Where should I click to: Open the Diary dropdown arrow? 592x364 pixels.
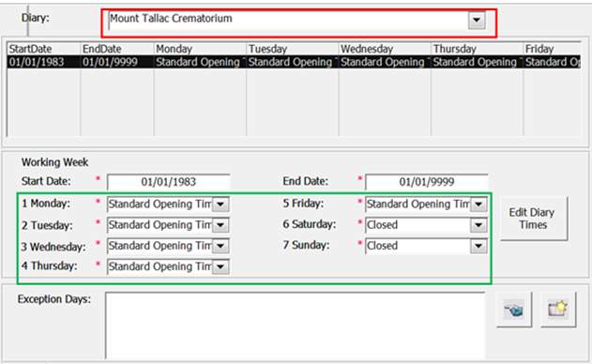click(477, 20)
